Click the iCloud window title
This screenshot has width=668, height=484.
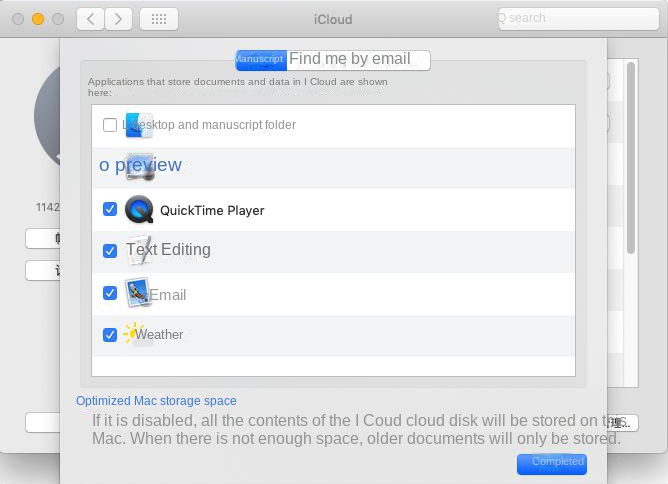(333, 20)
